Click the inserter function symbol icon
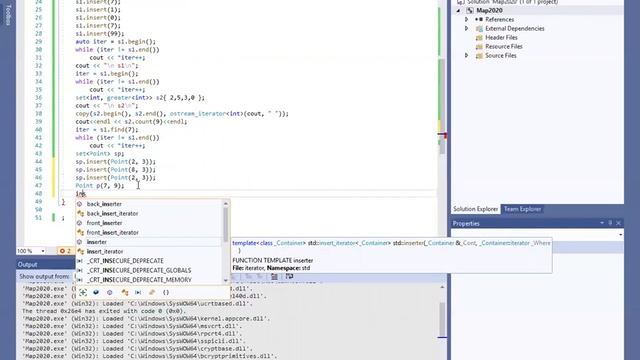The width and height of the screenshot is (640, 360). point(80,242)
